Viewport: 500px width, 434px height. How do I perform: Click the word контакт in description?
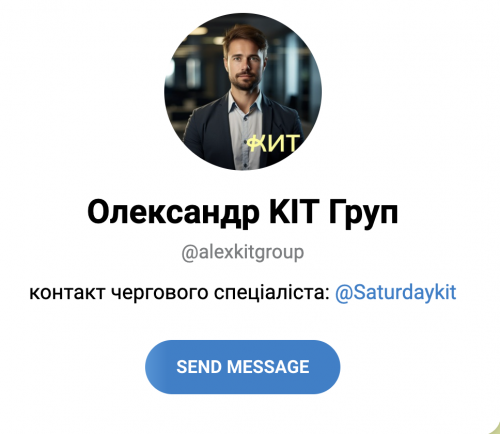coord(67,293)
